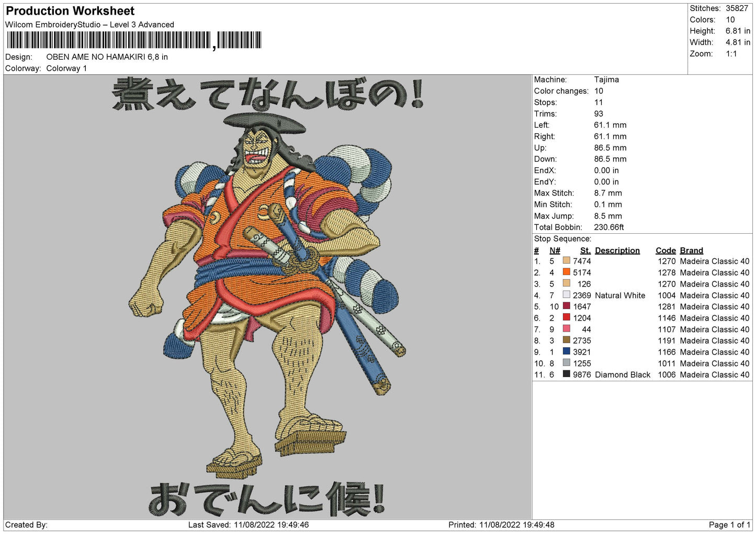The width and height of the screenshot is (756, 534).
Task: Click the 'Up:' measurement 86.5 mm
Action: [610, 148]
